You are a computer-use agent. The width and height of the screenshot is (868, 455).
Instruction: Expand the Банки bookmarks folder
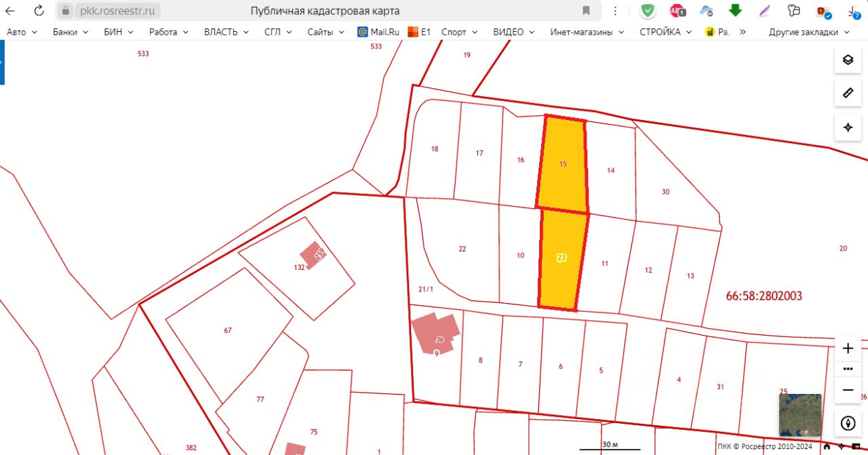[71, 32]
